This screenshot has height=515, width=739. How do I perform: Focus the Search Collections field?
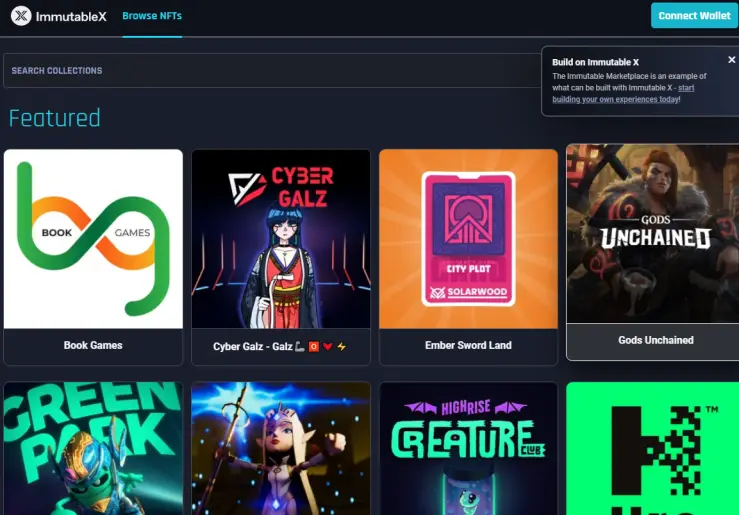(x=272, y=71)
